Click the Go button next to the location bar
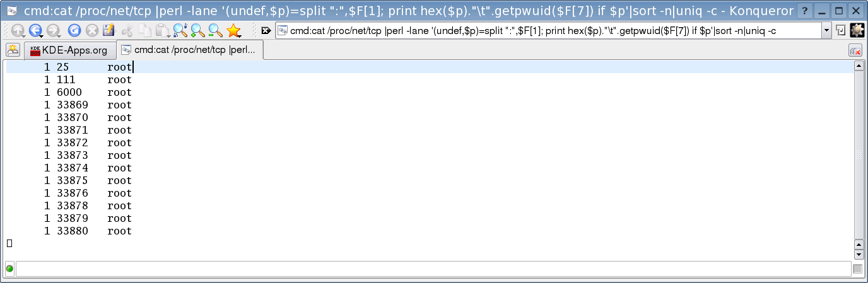 tap(841, 30)
